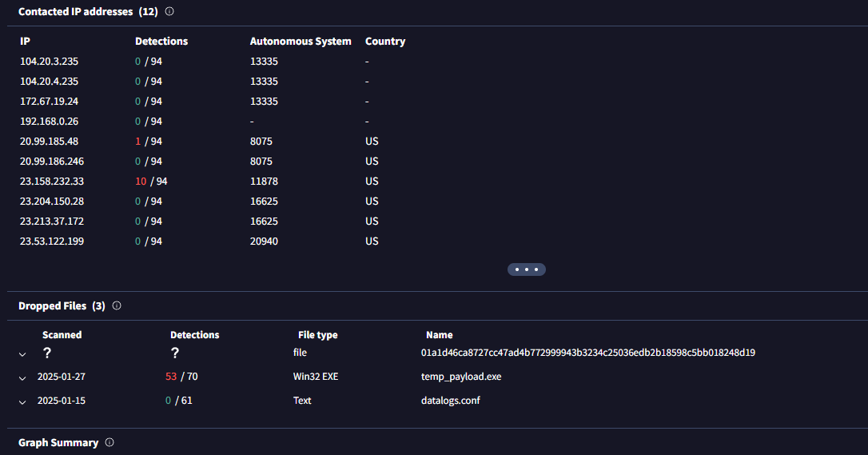This screenshot has height=455, width=868.
Task: Click the scanned date 2025-01-15
Action: [62, 400]
